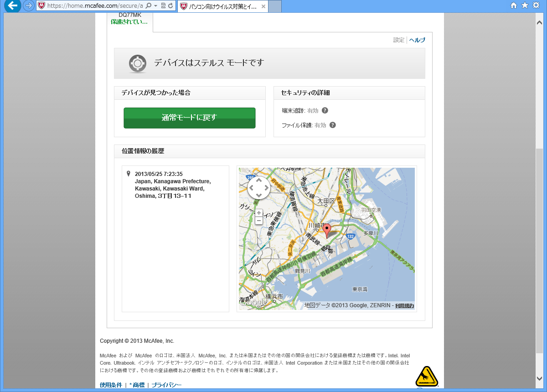547x392 pixels.
Task: Click the search magnifier in address bar
Action: pyautogui.click(x=149, y=6)
